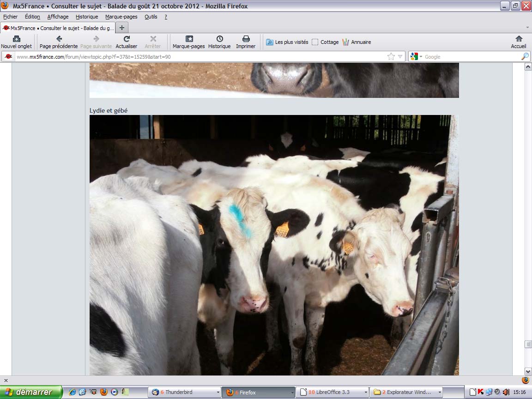
Task: Open the cows photo under Lydie et gébé
Action: [x=274, y=245]
